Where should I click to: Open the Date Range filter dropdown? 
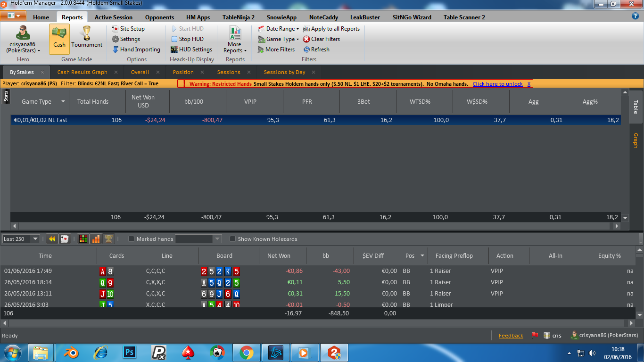278,29
